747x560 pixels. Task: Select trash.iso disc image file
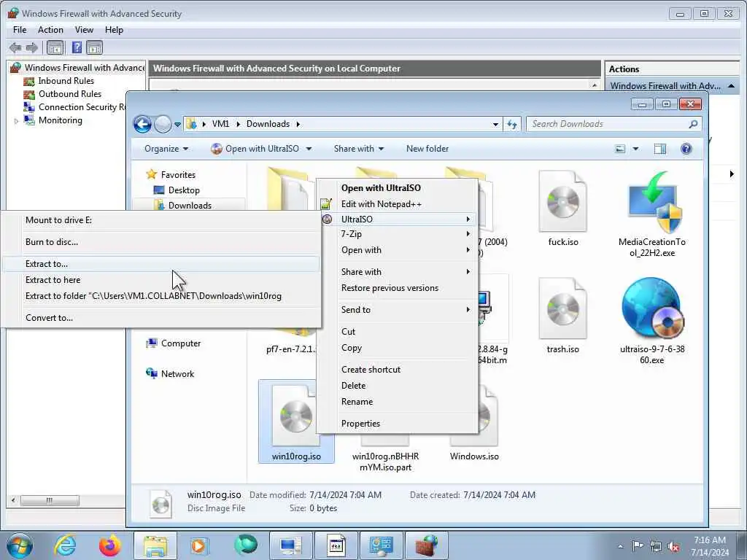(x=562, y=316)
